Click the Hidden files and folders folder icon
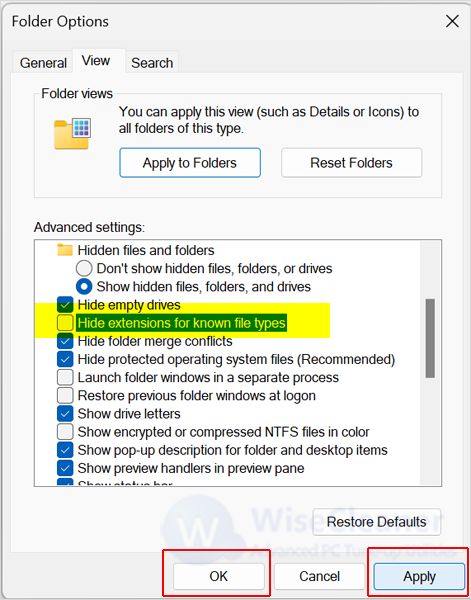Image resolution: width=471 pixels, height=600 pixels. pos(65,250)
